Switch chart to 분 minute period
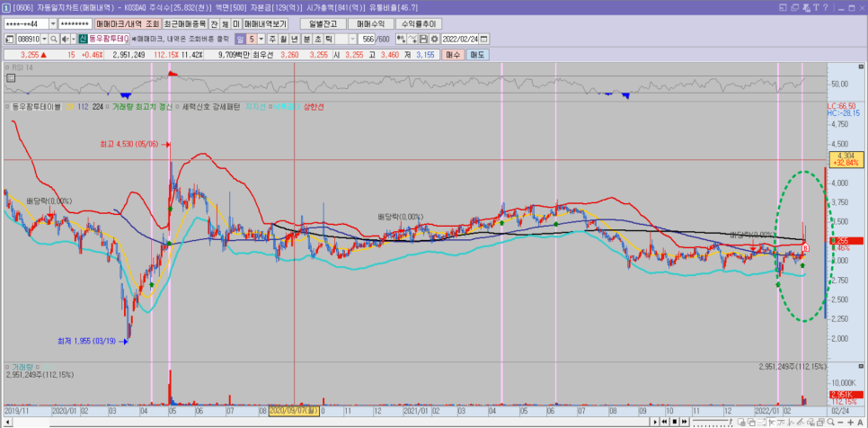 click(x=306, y=40)
